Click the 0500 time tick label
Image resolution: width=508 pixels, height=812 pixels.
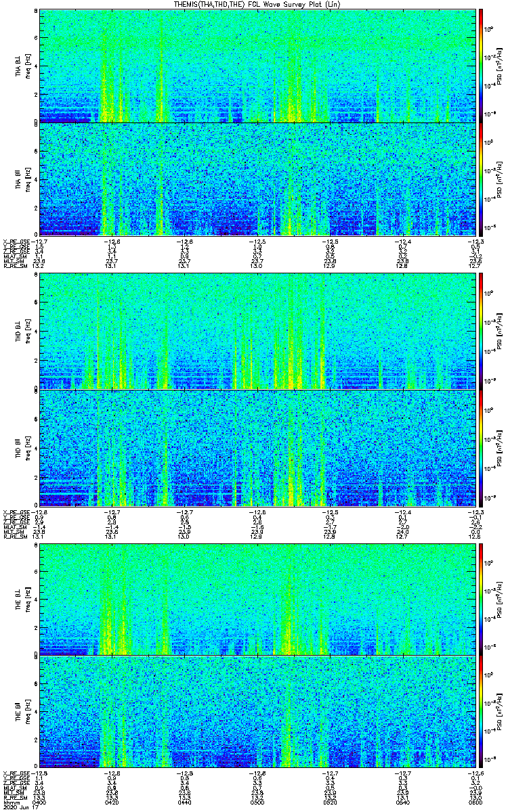coord(257,801)
